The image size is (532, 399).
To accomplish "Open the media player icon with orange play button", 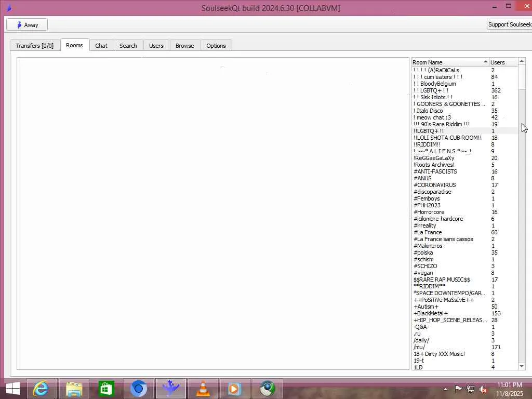I will tap(235, 389).
